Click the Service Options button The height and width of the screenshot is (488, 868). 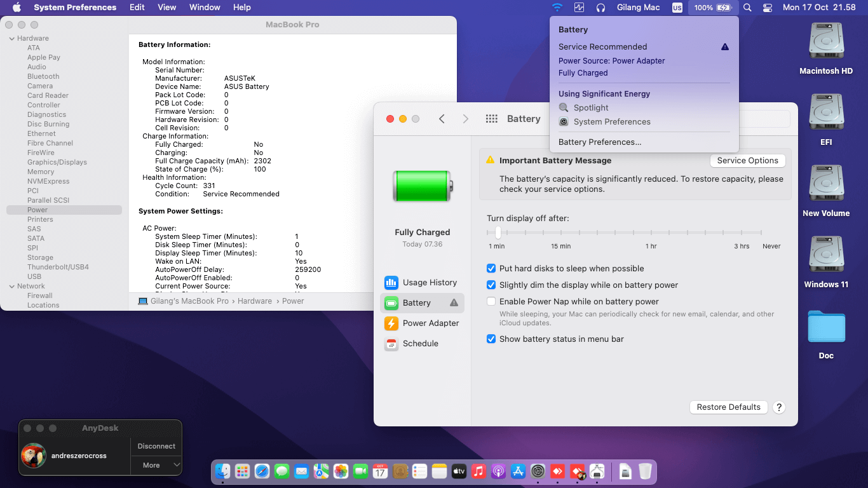pyautogui.click(x=747, y=161)
